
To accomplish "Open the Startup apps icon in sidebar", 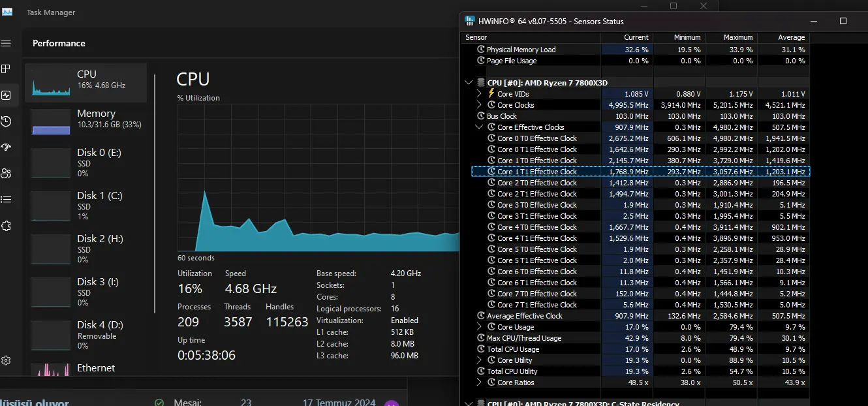I will pyautogui.click(x=7, y=148).
